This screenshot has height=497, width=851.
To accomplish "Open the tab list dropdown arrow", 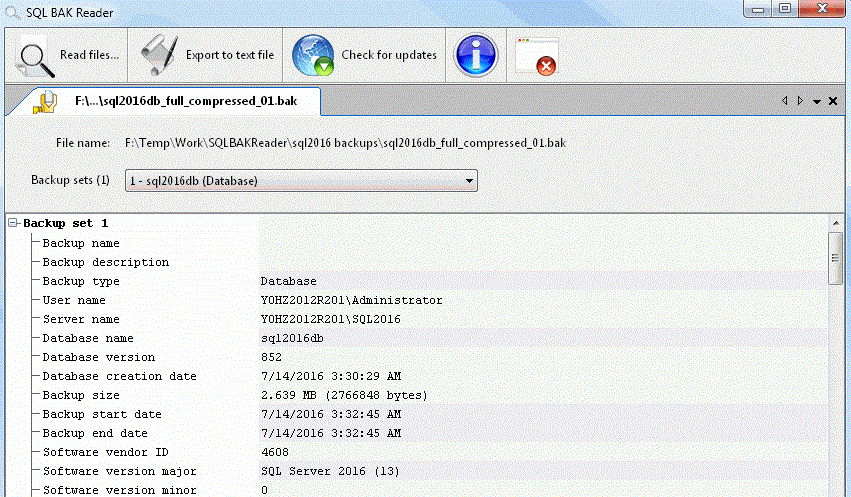I will click(817, 101).
